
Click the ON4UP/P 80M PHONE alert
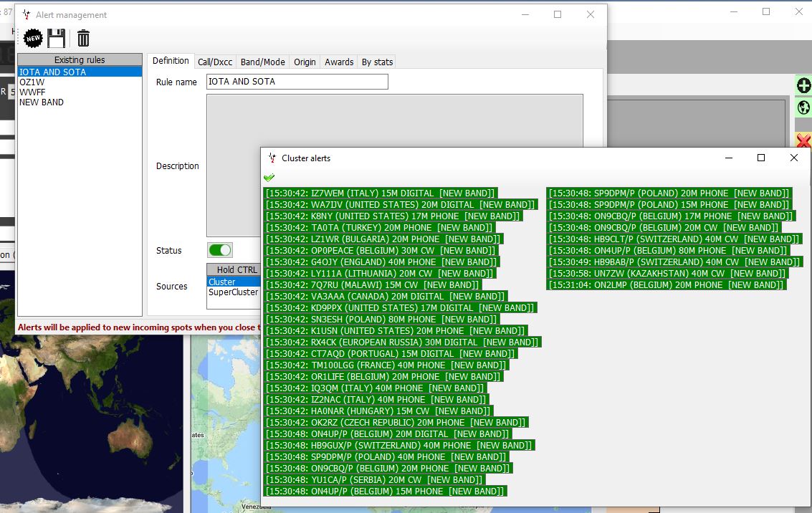click(x=668, y=250)
